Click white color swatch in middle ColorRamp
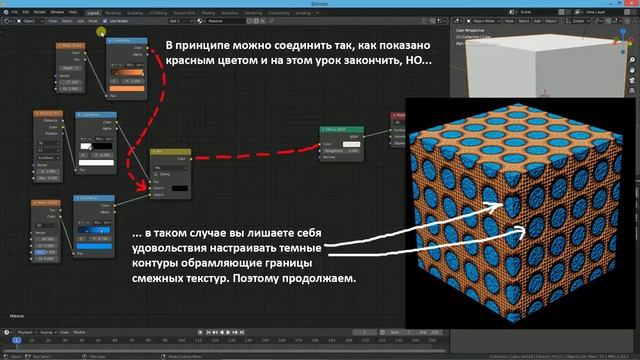 pos(96,162)
